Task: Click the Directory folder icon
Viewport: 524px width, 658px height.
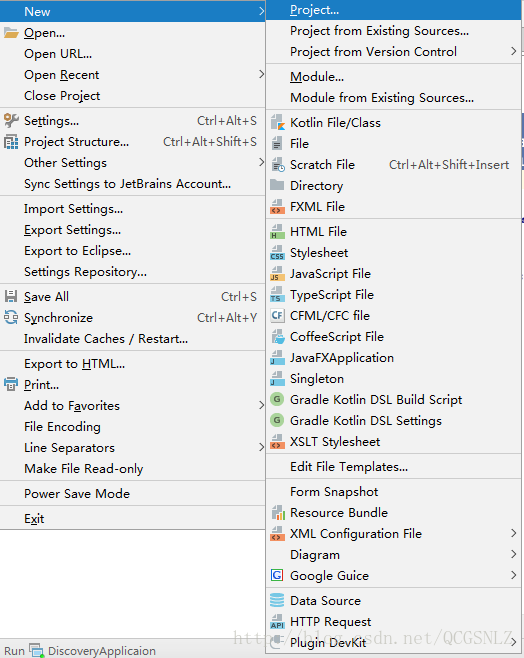Action: [277, 185]
